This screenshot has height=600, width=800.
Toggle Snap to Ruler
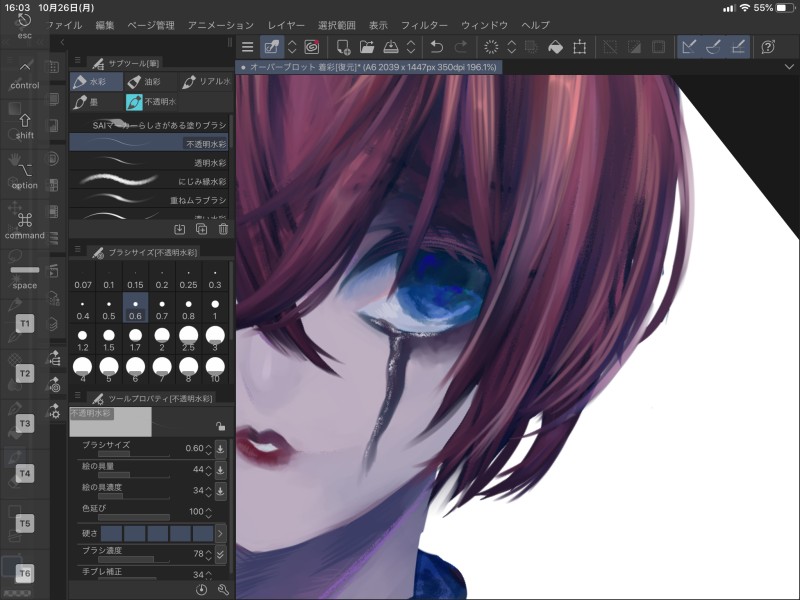(689, 47)
